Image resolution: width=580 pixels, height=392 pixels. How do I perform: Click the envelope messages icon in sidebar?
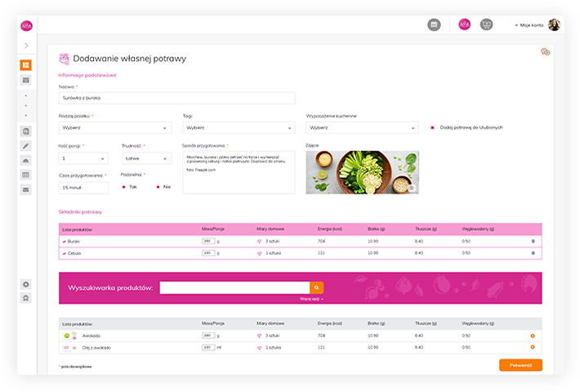(26, 189)
